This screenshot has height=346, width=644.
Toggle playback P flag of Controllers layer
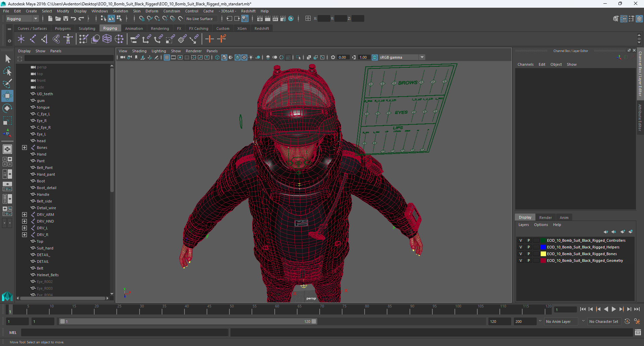(x=529, y=240)
